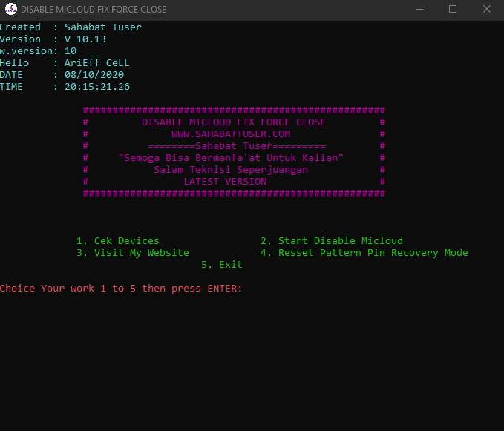
Task: Click the '=====Sahabat Tuser=====' banner line
Action: [x=237, y=146]
